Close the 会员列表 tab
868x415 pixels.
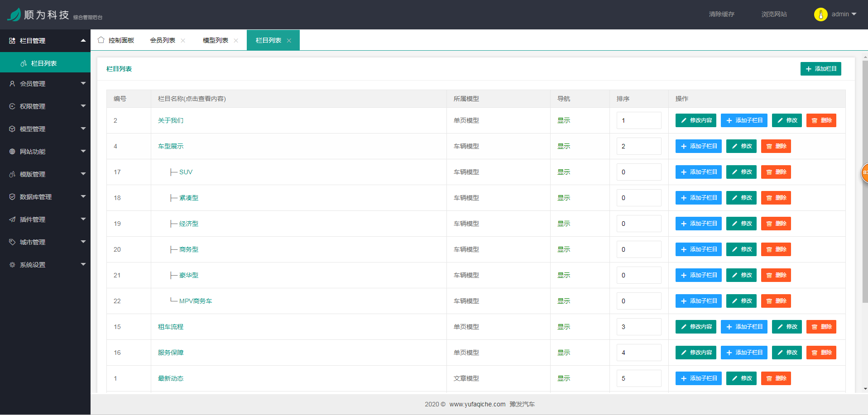coord(183,41)
